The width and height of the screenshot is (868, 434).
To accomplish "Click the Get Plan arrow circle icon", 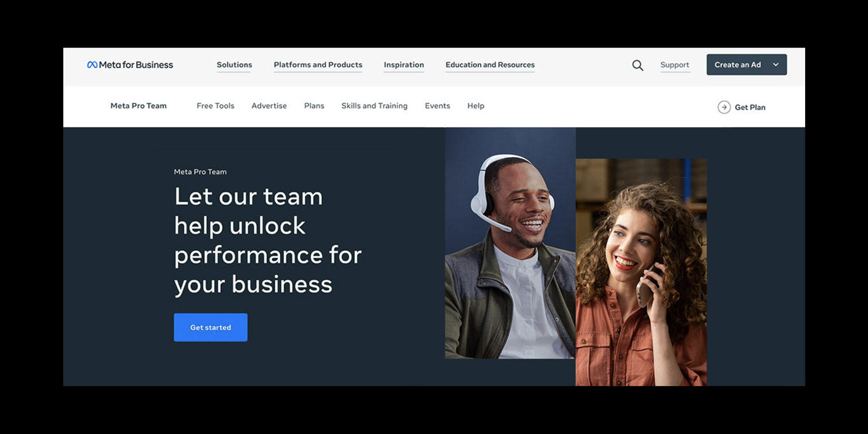I will pos(724,107).
